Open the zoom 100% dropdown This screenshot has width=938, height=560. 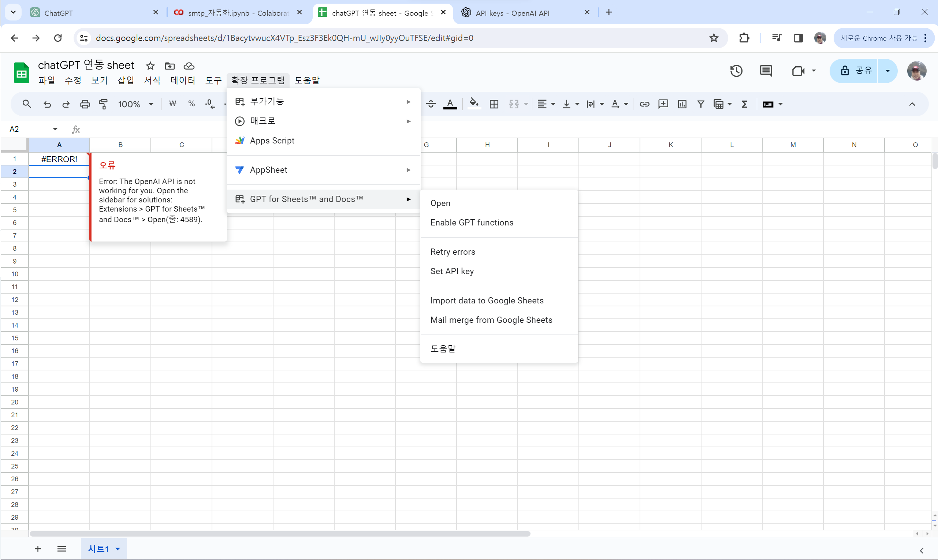(x=135, y=104)
